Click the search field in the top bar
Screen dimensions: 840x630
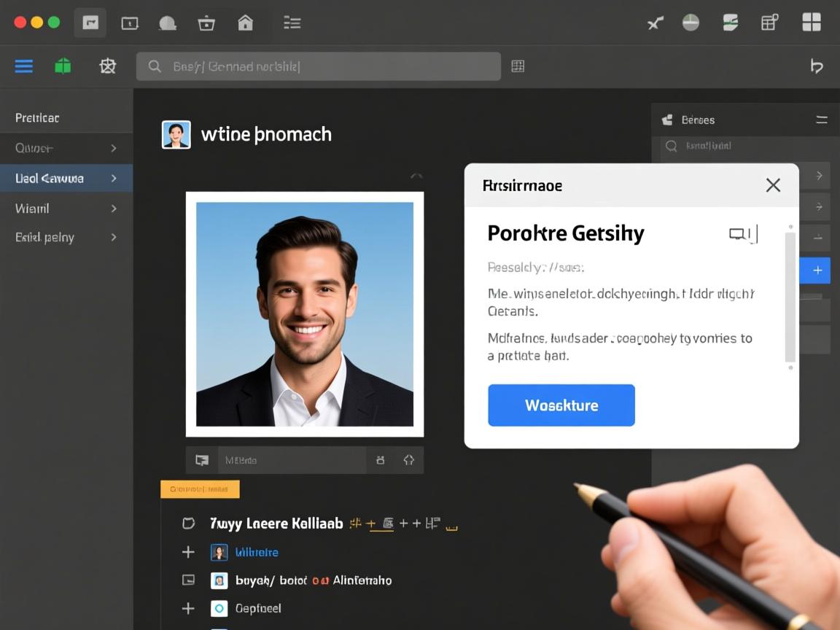click(318, 66)
